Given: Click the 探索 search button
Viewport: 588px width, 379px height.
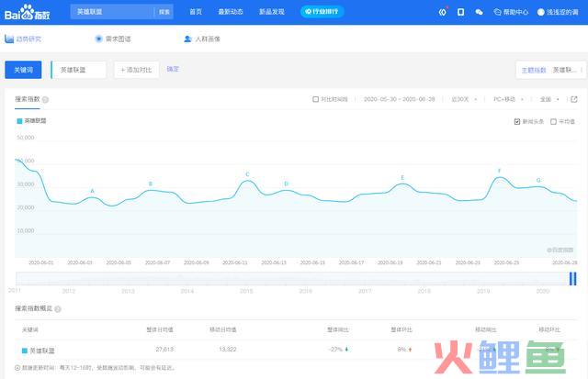Looking at the screenshot, I should coord(164,12).
